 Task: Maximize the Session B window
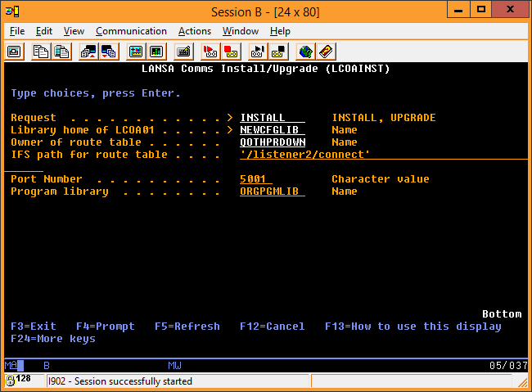pyautogui.click(x=480, y=10)
